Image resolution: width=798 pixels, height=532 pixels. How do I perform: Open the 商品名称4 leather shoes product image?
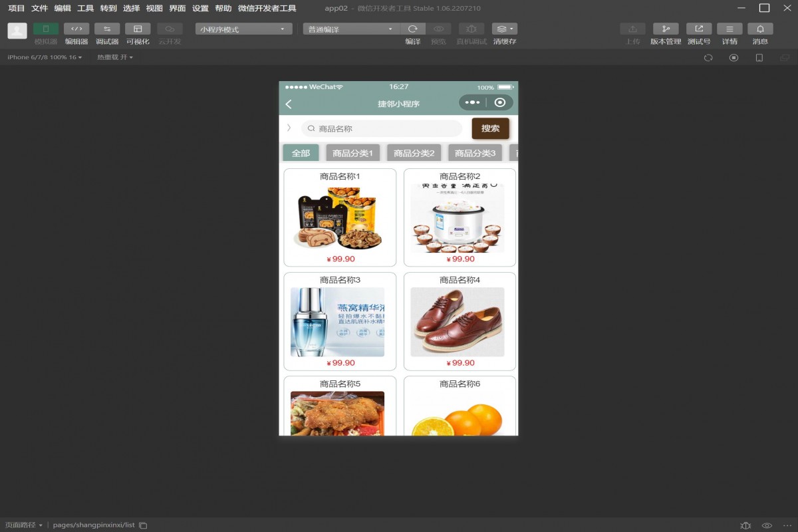point(457,322)
